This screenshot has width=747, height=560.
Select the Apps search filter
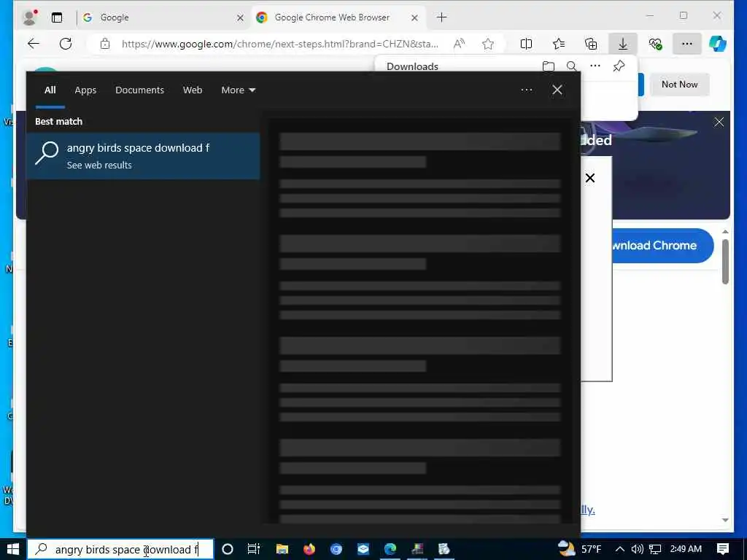point(85,90)
